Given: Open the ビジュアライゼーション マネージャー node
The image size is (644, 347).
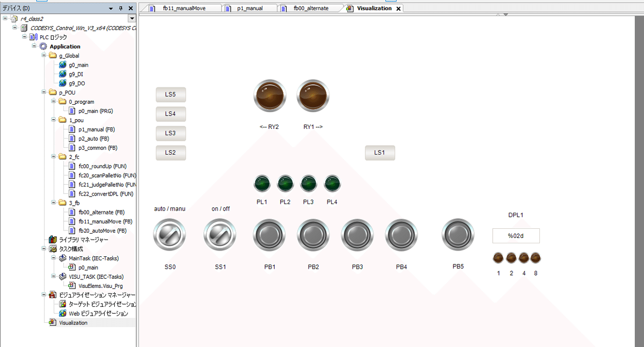Looking at the screenshot, I should [x=97, y=295].
